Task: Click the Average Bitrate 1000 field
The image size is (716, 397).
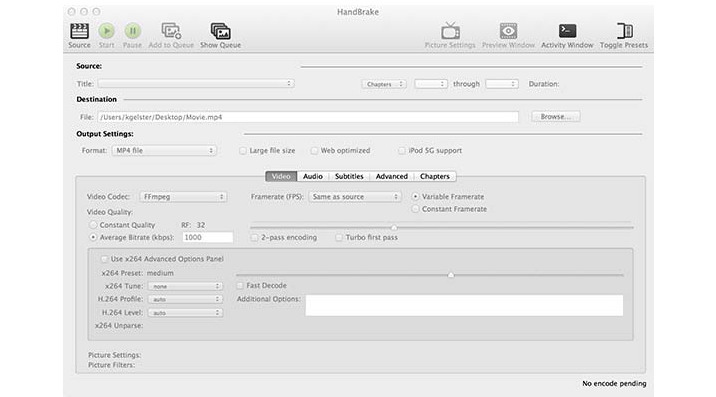Action: tap(208, 237)
